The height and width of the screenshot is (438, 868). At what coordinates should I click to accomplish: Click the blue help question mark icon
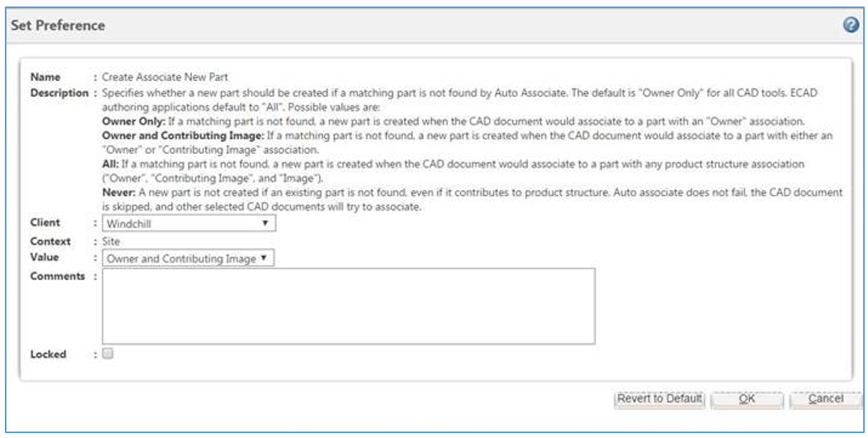point(850,25)
